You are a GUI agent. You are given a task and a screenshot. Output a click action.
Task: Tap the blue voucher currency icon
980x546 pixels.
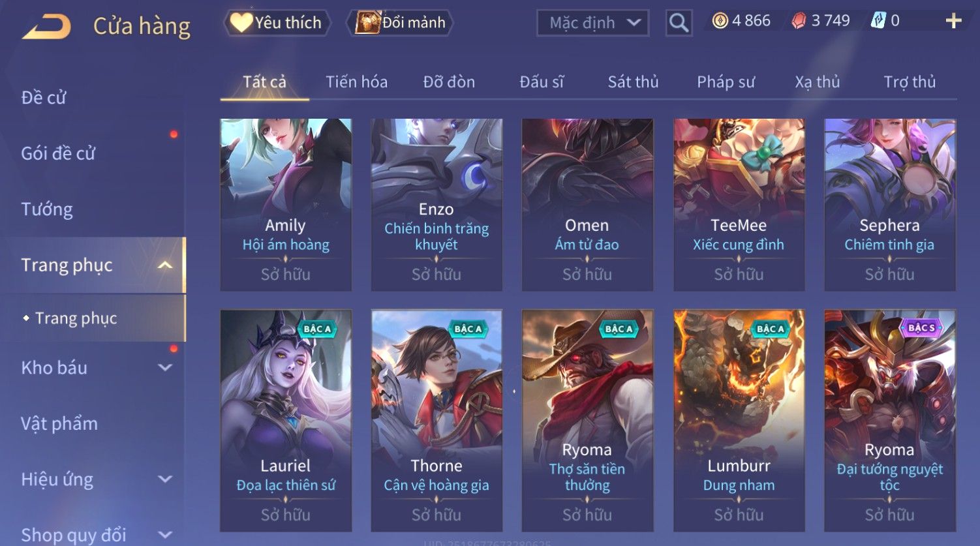tap(878, 21)
